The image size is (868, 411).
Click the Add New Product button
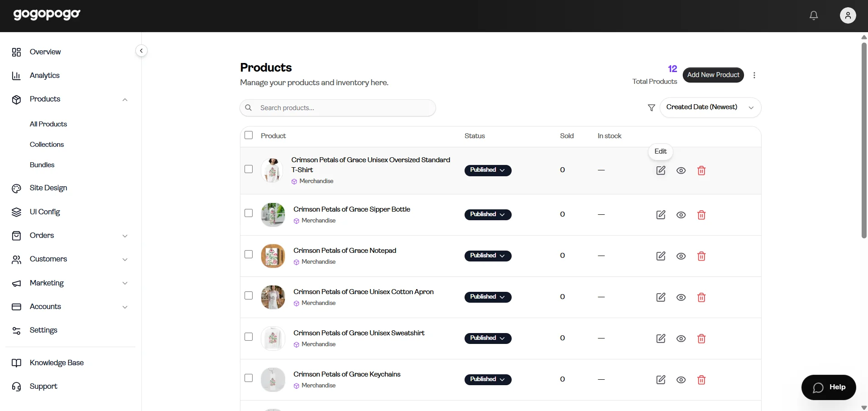pos(713,75)
